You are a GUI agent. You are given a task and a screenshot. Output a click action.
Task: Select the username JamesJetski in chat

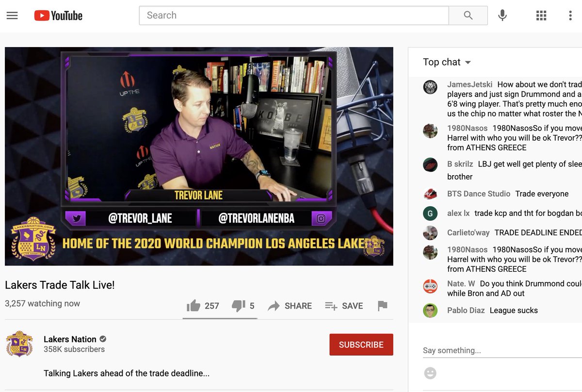pyautogui.click(x=469, y=84)
